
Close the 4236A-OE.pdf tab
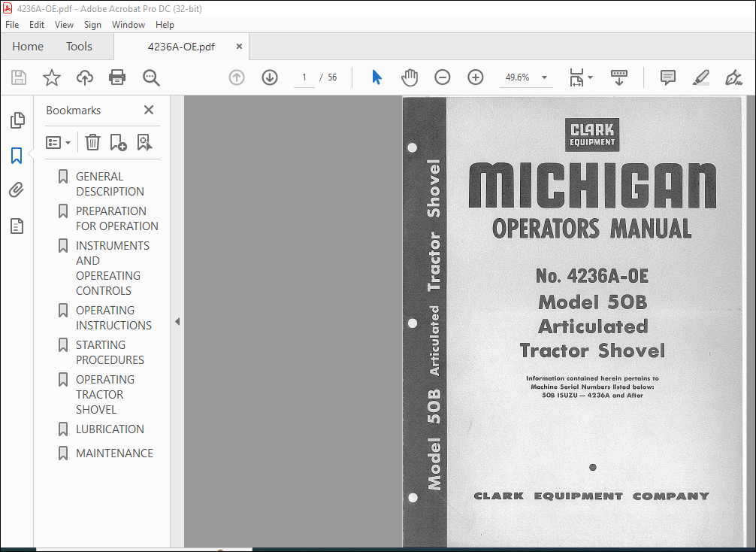[x=239, y=47]
